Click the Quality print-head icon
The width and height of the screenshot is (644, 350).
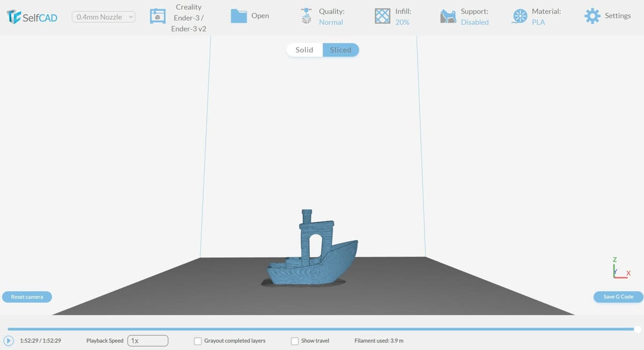tap(306, 16)
